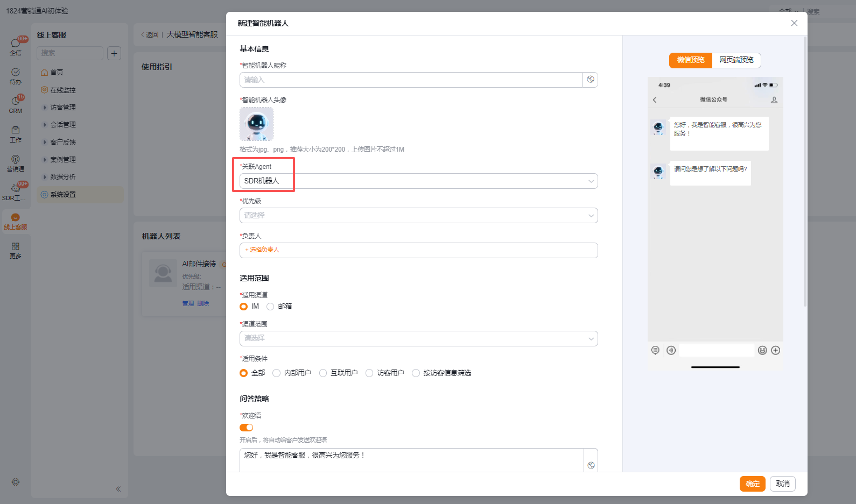856x504 pixels.
Task: Click the 确定 confirm button
Action: pos(752,484)
